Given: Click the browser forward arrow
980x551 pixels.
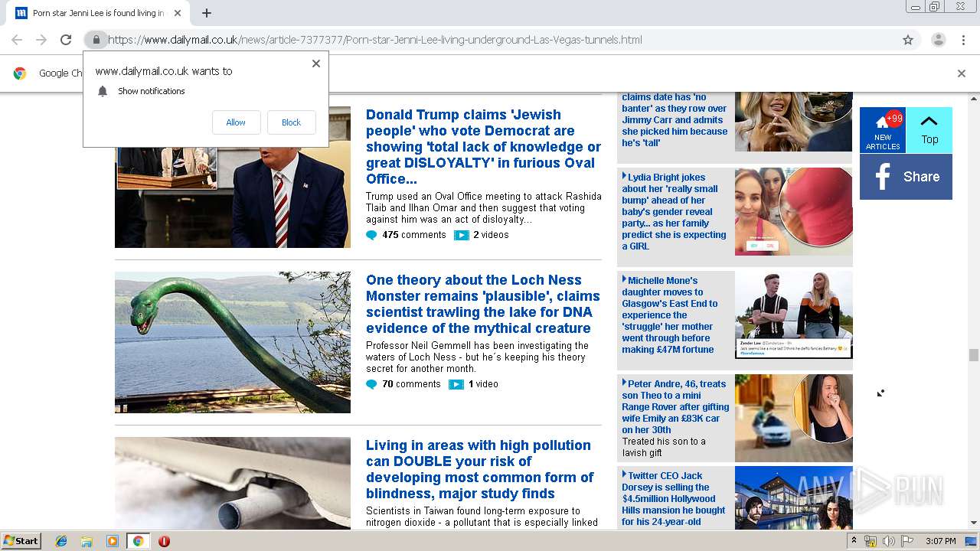Looking at the screenshot, I should coord(41,40).
